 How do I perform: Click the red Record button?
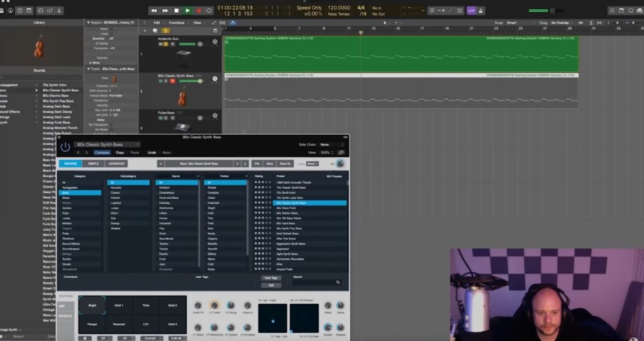coord(199,11)
